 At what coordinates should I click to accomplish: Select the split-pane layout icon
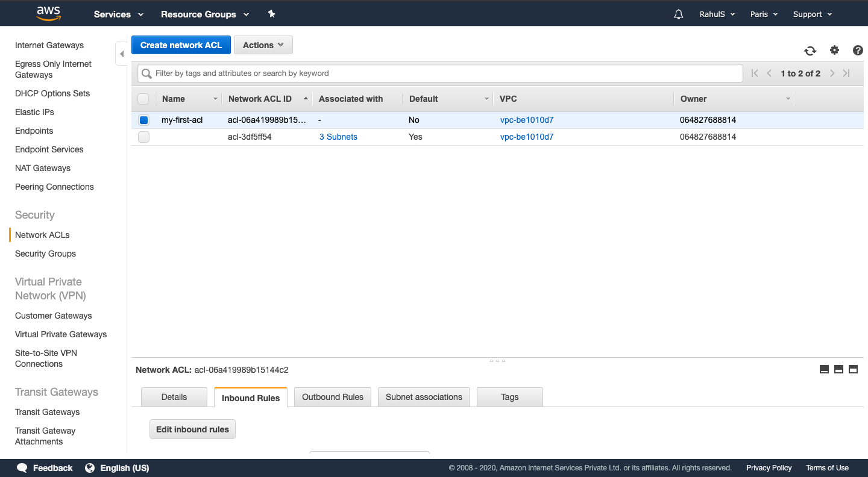coord(838,369)
